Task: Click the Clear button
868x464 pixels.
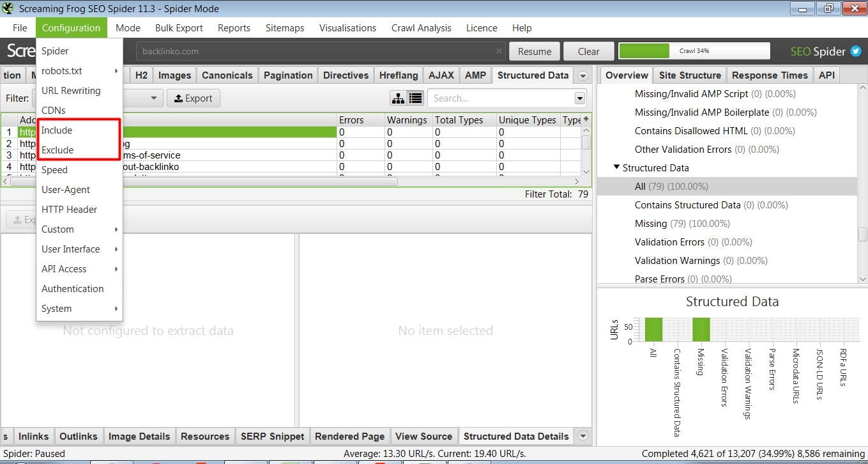Action: pyautogui.click(x=589, y=52)
